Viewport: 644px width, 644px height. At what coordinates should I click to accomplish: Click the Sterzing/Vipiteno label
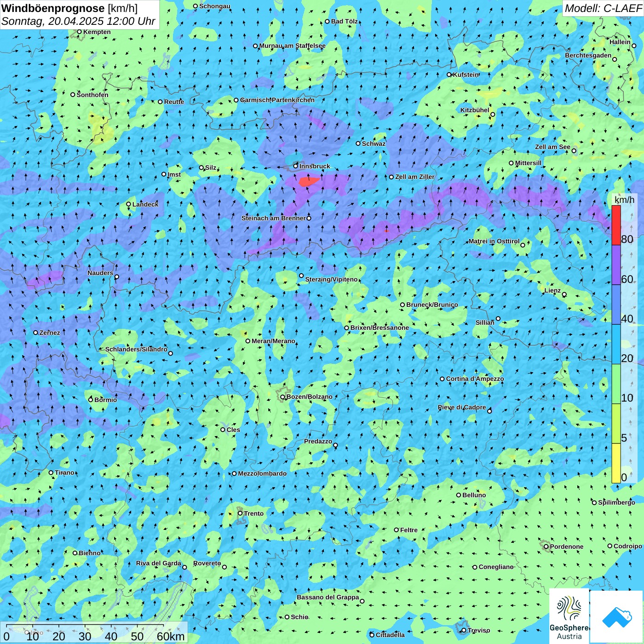(x=331, y=279)
